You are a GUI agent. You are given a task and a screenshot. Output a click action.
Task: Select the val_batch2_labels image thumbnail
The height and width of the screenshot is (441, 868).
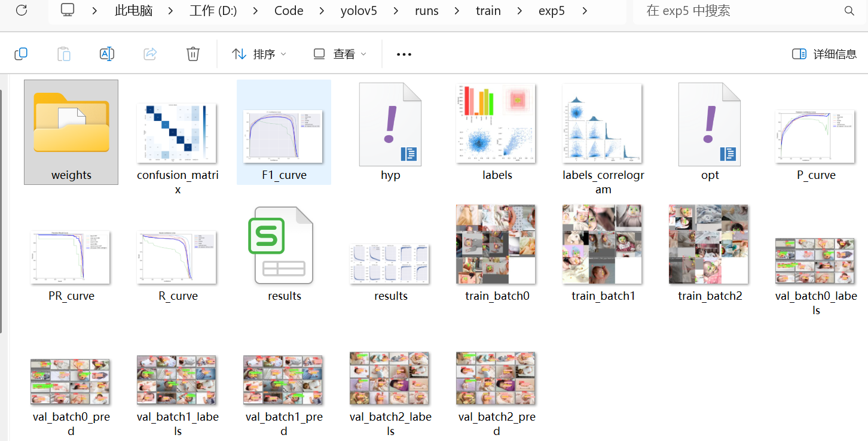pos(390,378)
